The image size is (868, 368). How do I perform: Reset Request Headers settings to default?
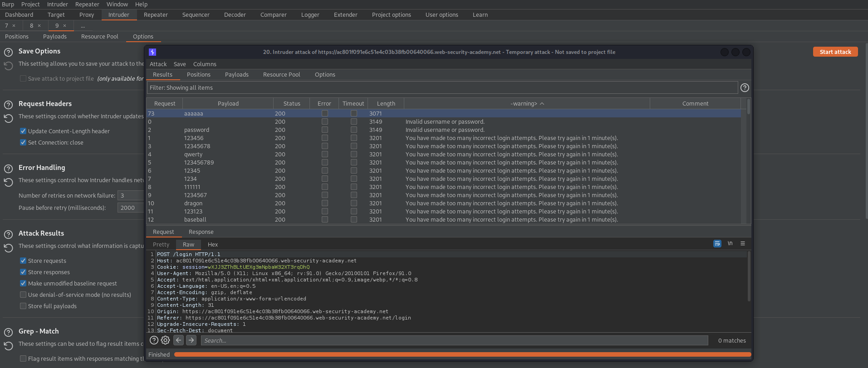tap(8, 119)
